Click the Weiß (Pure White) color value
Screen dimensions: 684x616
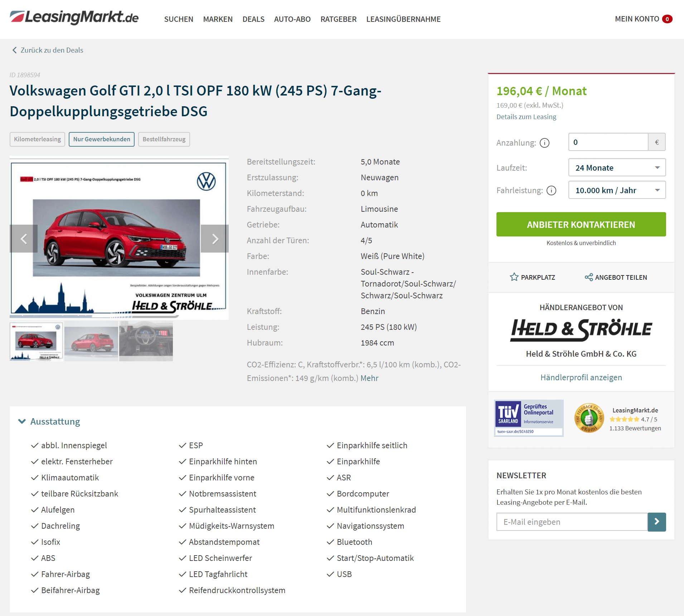pos(392,256)
